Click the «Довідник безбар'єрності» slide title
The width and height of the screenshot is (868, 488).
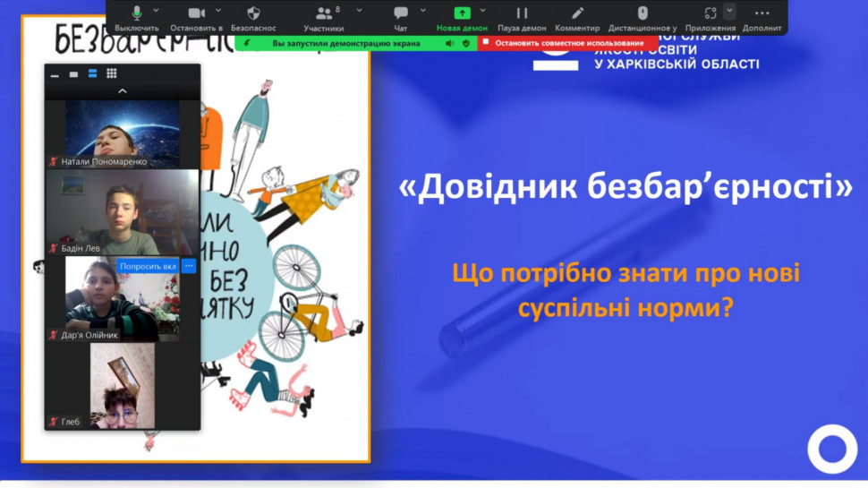[x=625, y=186]
